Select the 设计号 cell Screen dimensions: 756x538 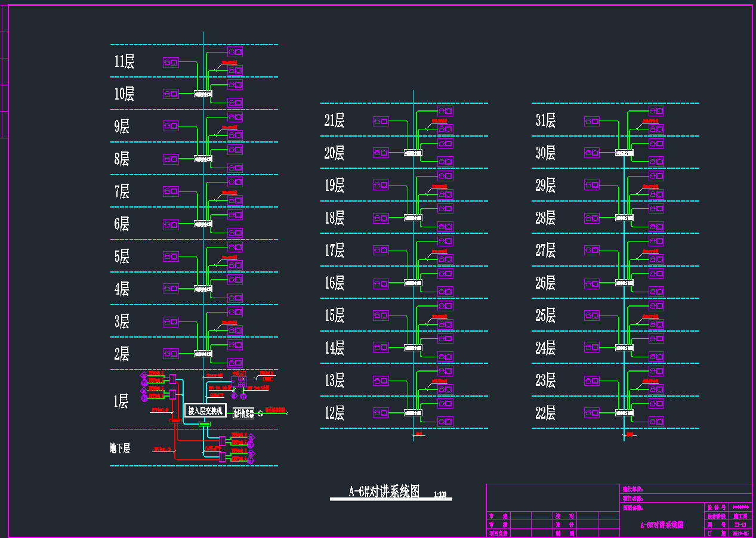click(717, 507)
